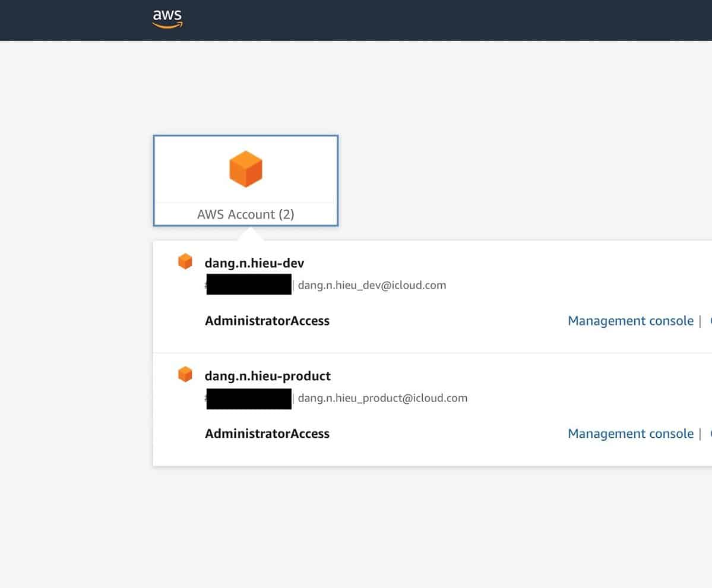
Task: Select the AdministratorAccess role under dang.n.hieu-dev
Action: pos(267,320)
